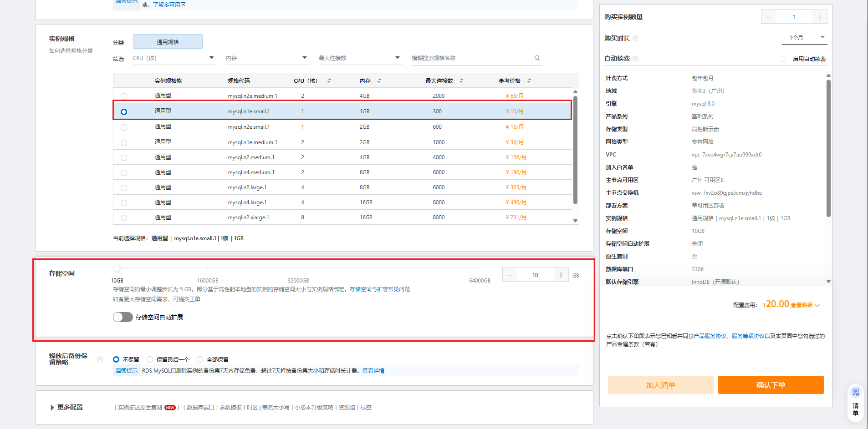Screen dimensions: 868x429
Task: Click help icon next to 自动续费
Action: pos(636,59)
